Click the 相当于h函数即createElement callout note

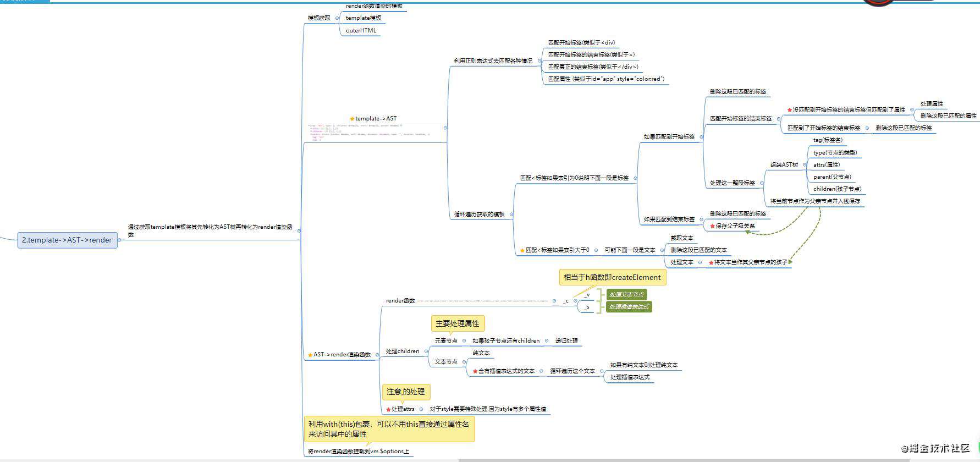coord(612,278)
